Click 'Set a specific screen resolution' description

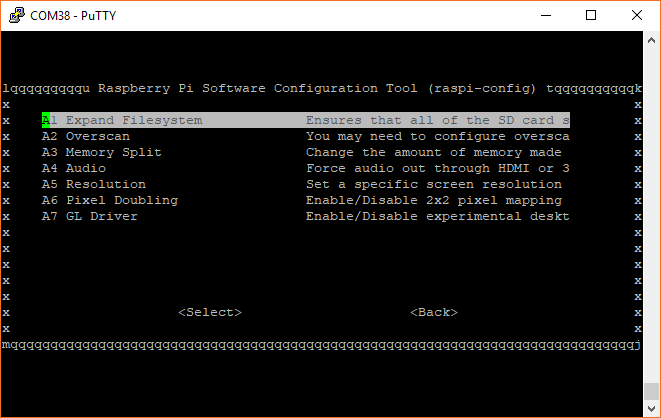point(434,184)
